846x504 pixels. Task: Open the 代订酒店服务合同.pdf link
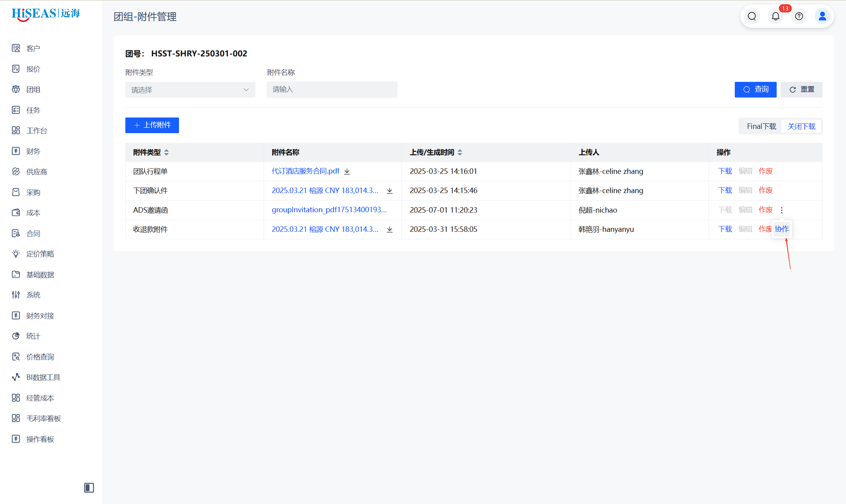pyautogui.click(x=305, y=171)
